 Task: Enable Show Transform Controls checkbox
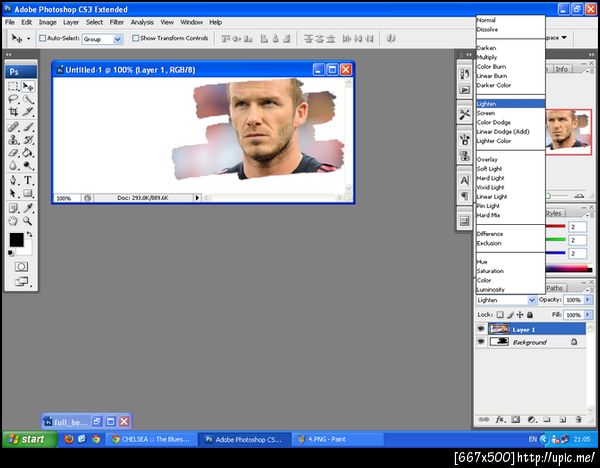(135, 38)
